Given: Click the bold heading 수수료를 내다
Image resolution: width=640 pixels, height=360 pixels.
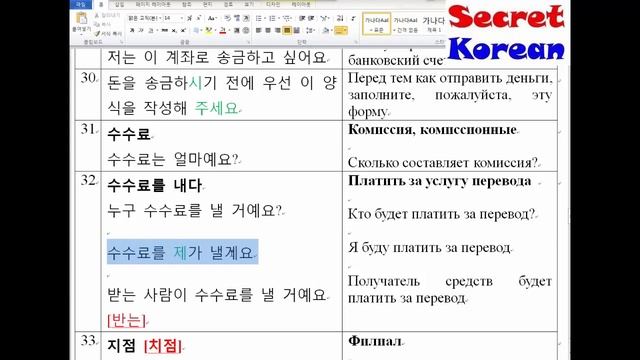Looking at the screenshot, I should click(155, 185).
